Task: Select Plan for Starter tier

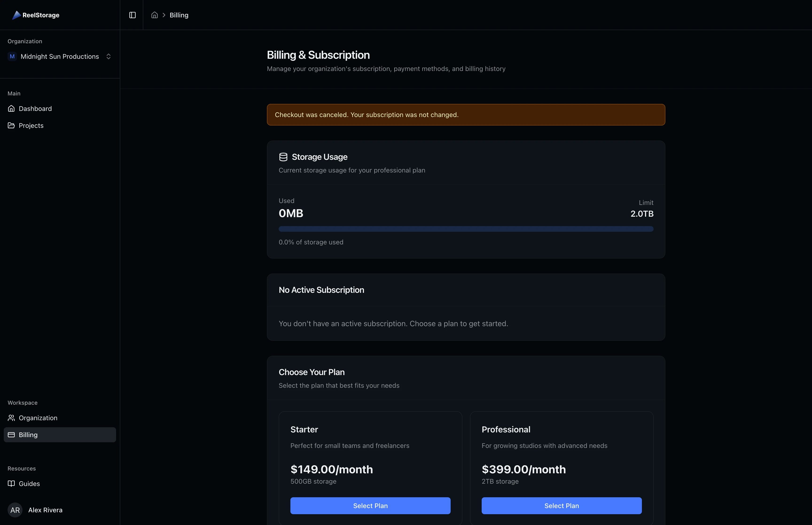Action: point(370,505)
